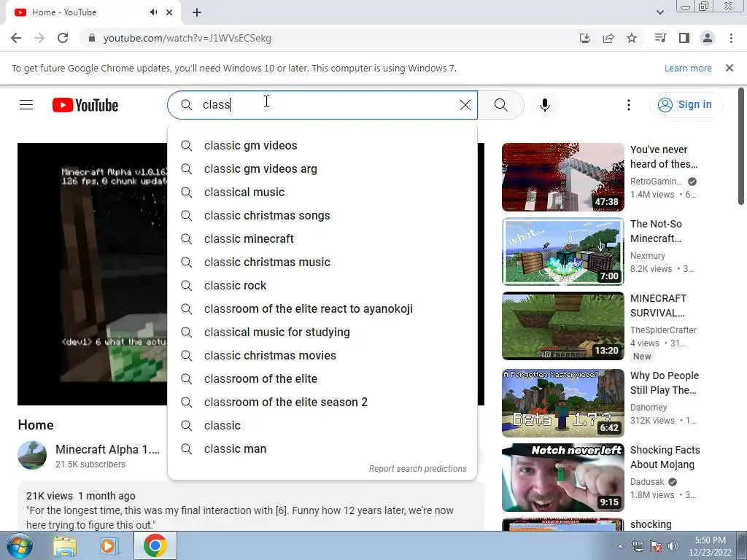
Task: Open the Chrome profile avatar
Action: click(708, 38)
